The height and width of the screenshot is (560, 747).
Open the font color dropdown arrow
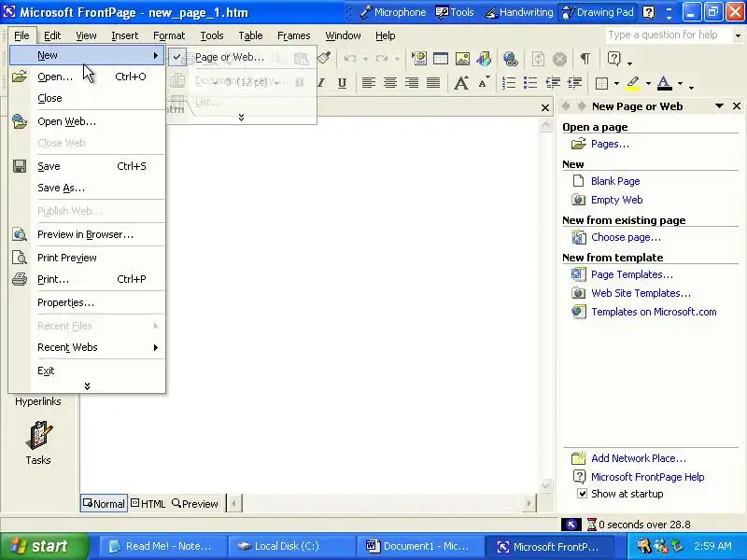pyautogui.click(x=680, y=84)
